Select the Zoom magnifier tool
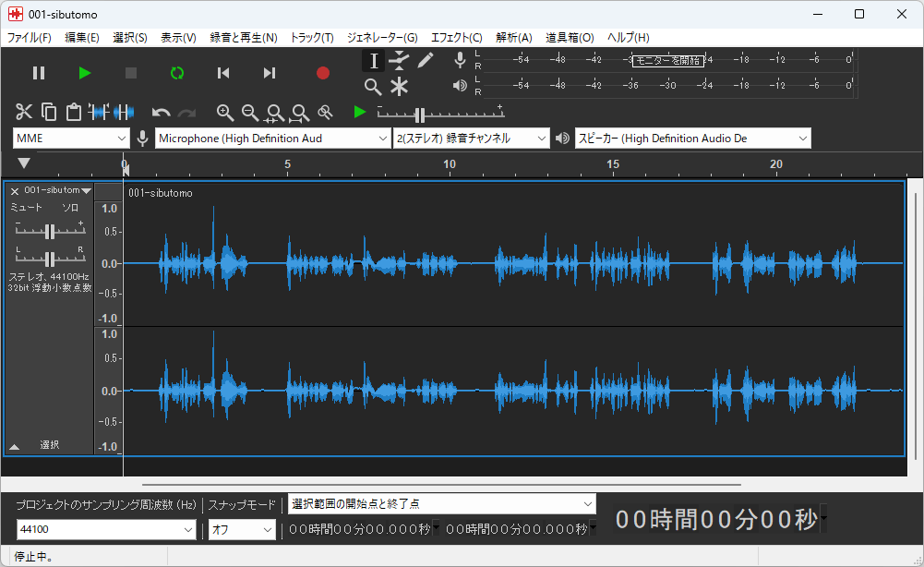 pos(372,87)
